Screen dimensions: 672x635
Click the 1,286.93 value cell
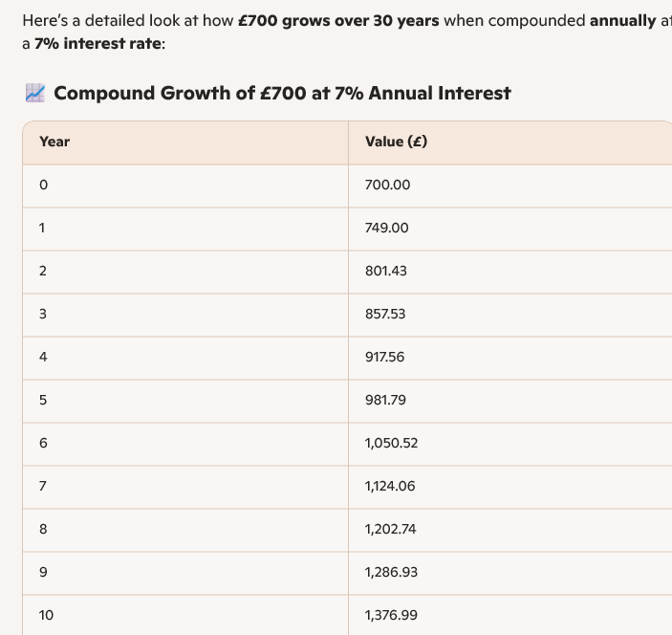pyautogui.click(x=390, y=572)
